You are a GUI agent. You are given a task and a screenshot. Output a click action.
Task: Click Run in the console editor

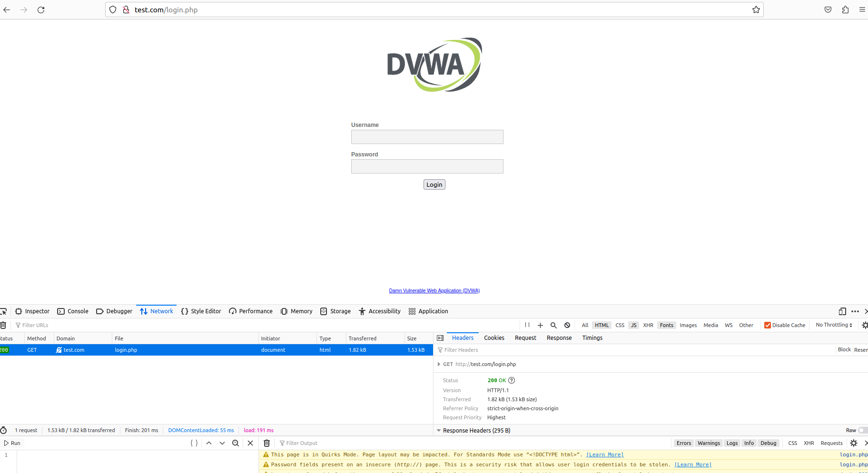point(12,443)
